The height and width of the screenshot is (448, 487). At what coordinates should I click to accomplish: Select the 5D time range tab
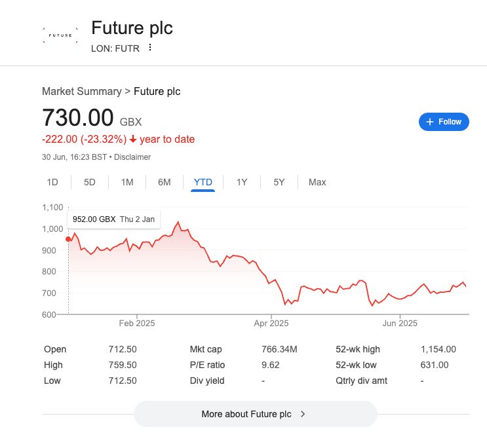pos(90,182)
